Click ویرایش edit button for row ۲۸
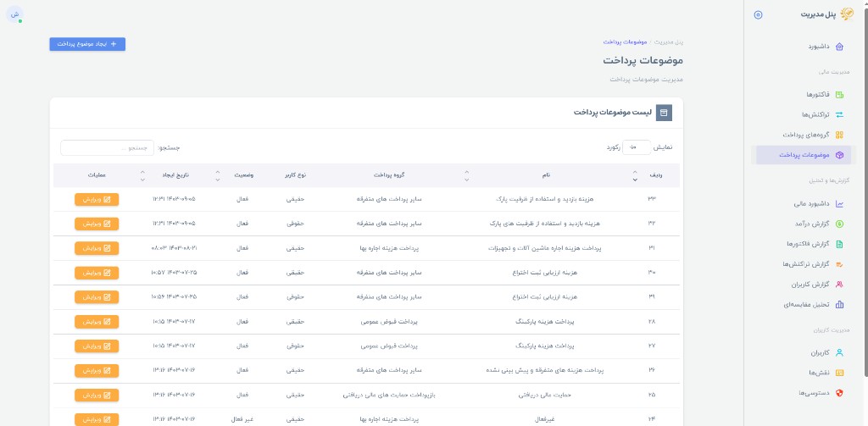 click(97, 322)
